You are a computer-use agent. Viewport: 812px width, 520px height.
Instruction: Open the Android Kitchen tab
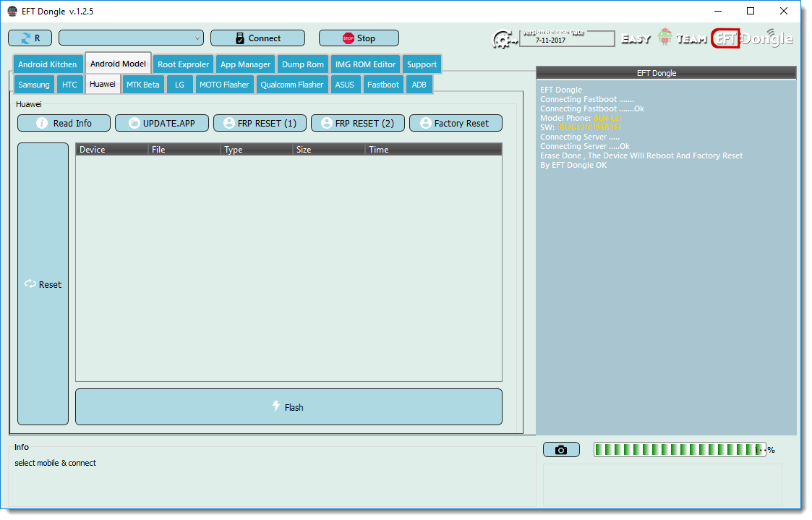48,64
